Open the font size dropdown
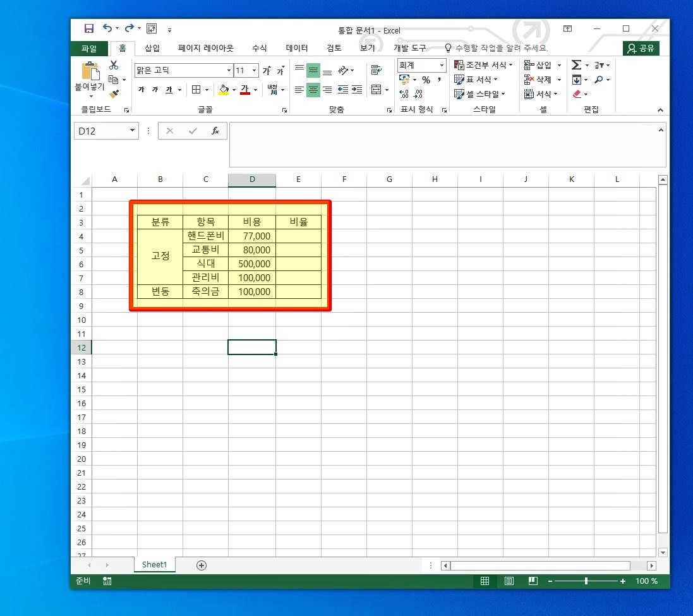This screenshot has height=616, width=693. point(254,70)
